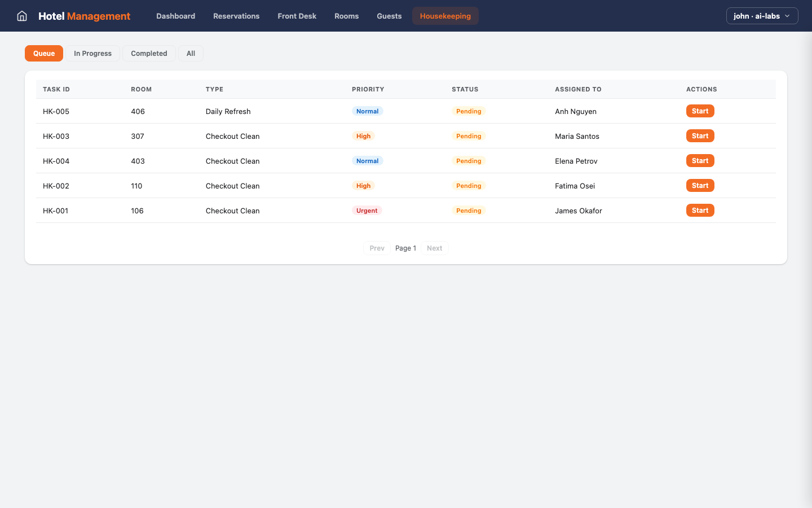Navigate to Front Desk
Image resolution: width=812 pixels, height=508 pixels.
tap(297, 16)
